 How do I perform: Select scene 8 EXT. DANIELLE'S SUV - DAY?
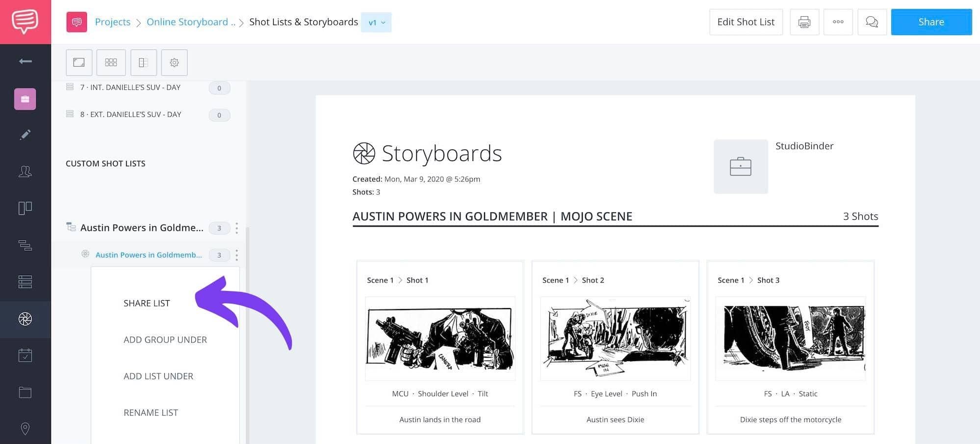(131, 114)
